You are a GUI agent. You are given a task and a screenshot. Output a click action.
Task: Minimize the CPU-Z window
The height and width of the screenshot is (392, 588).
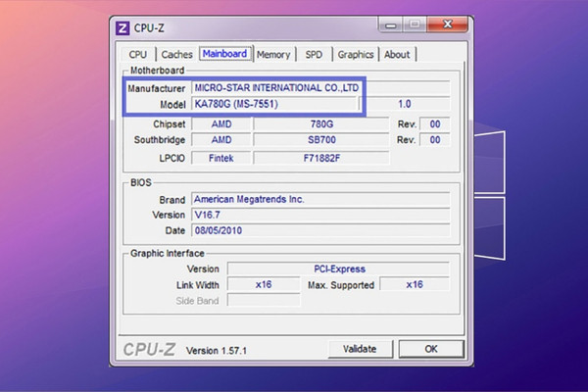[x=390, y=24]
